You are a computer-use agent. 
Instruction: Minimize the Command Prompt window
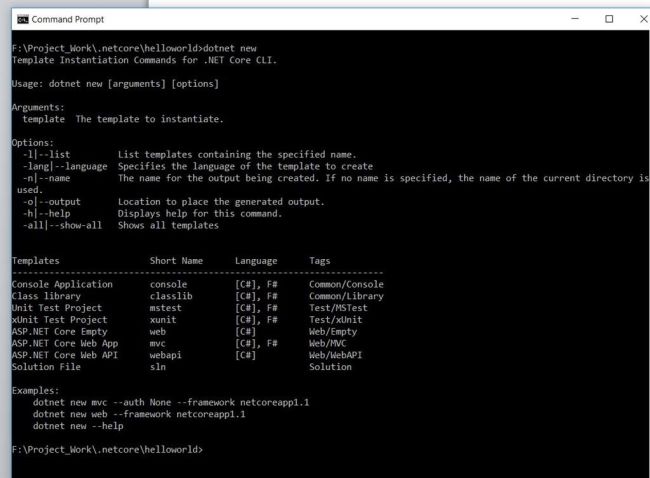tap(575, 19)
